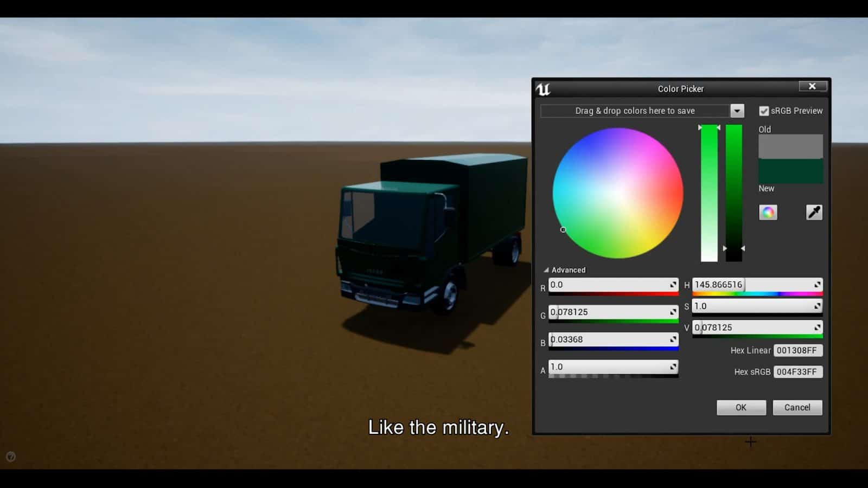Viewport: 868px width, 488px height.
Task: Click the Color Picker title bar
Action: 681,89
